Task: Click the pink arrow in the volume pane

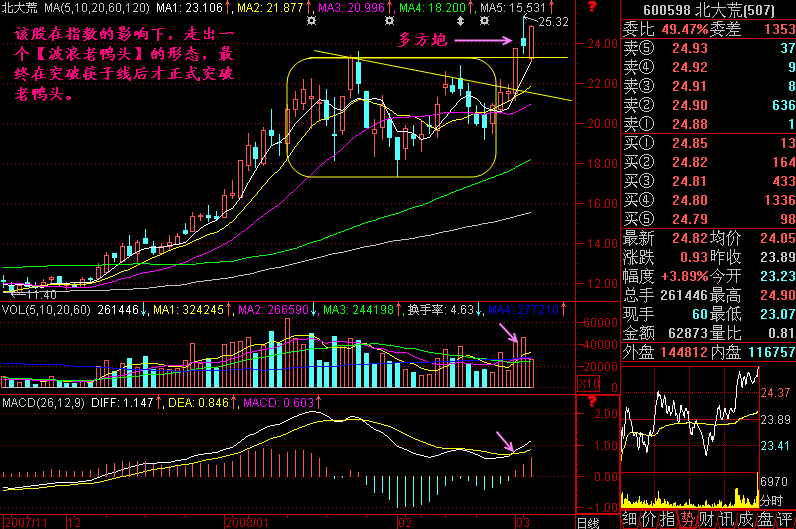Action: pyautogui.click(x=509, y=334)
